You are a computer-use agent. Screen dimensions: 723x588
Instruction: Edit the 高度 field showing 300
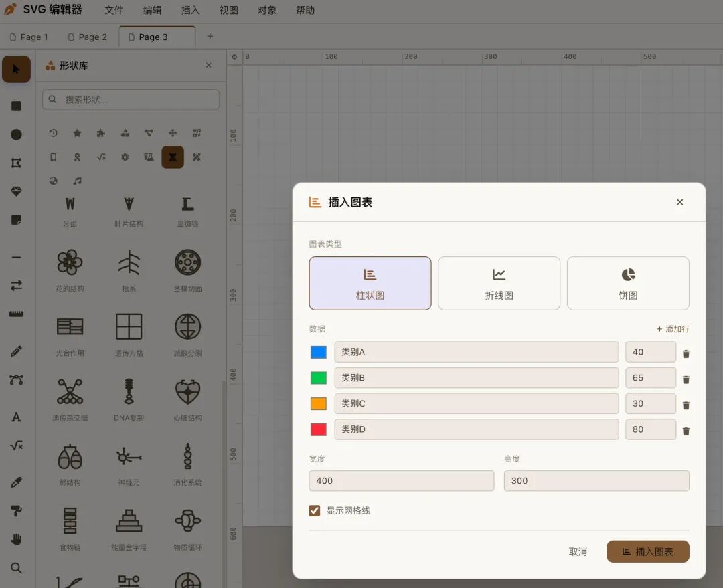coord(596,480)
